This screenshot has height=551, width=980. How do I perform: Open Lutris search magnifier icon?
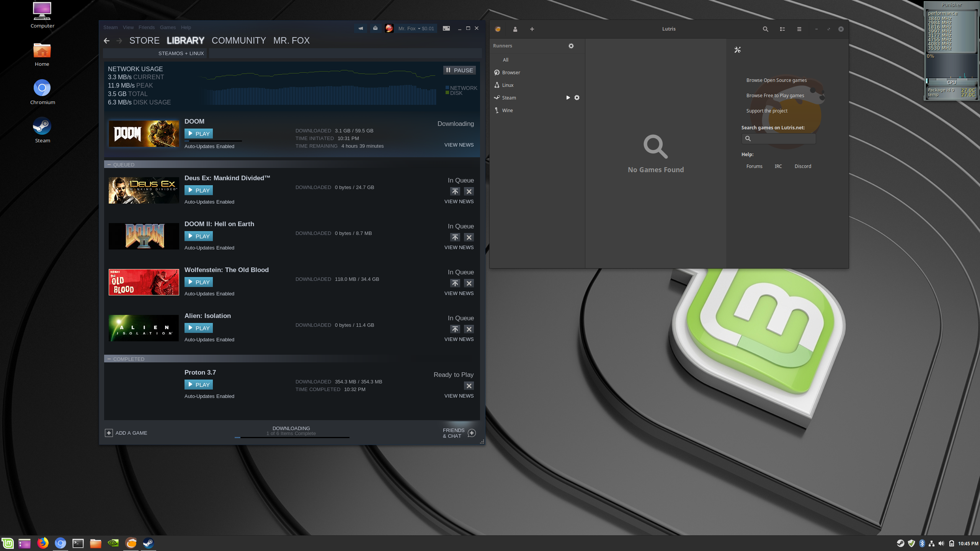coord(765,29)
